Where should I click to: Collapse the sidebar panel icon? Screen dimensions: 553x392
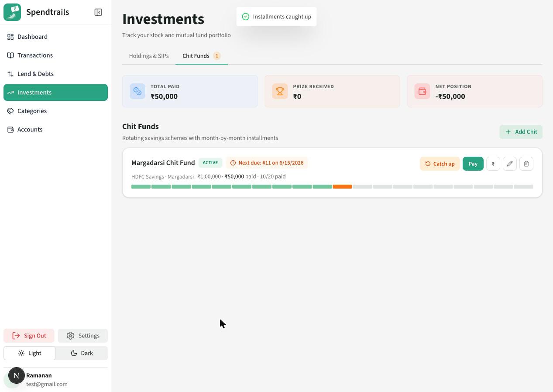pyautogui.click(x=98, y=12)
